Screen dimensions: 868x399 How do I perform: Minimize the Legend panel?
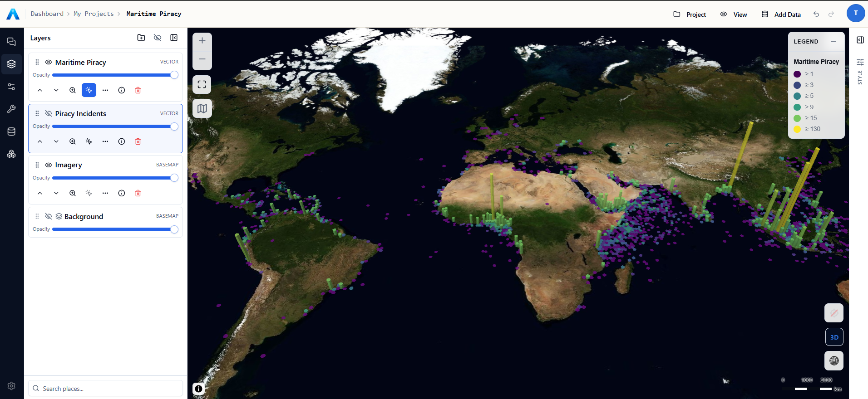pyautogui.click(x=833, y=42)
